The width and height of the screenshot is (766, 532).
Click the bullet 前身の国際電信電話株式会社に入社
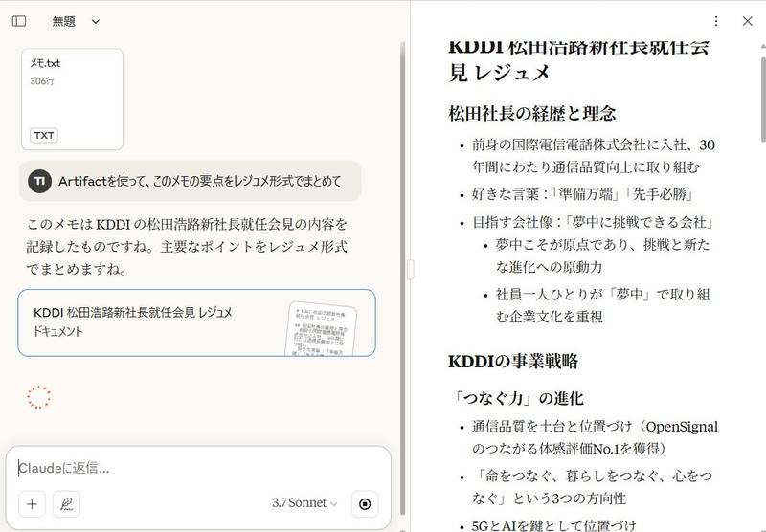pyautogui.click(x=593, y=156)
